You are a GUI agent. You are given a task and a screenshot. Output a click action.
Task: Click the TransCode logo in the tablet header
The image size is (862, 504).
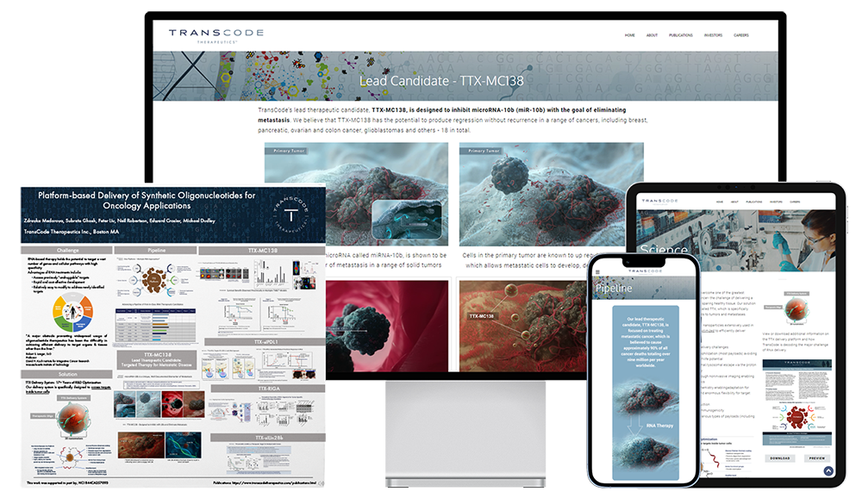pyautogui.click(x=660, y=200)
